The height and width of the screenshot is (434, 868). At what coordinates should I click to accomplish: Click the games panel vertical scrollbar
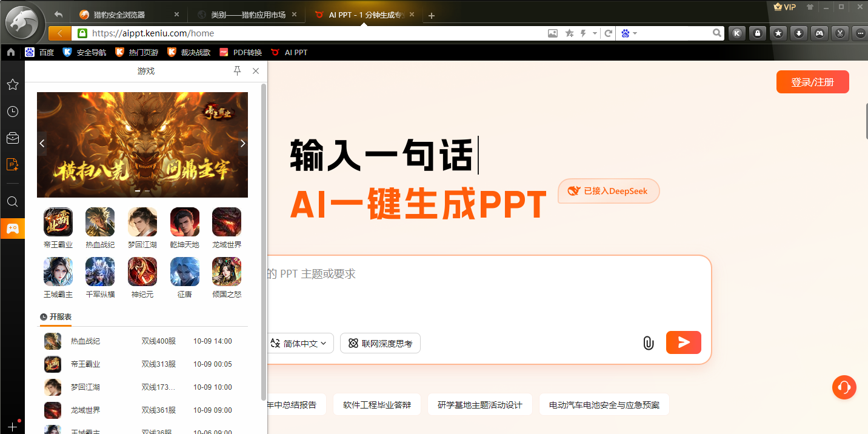264,242
